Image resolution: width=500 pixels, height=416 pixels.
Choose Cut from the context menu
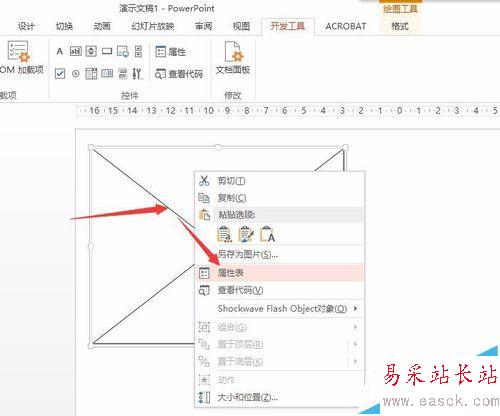pos(279,181)
